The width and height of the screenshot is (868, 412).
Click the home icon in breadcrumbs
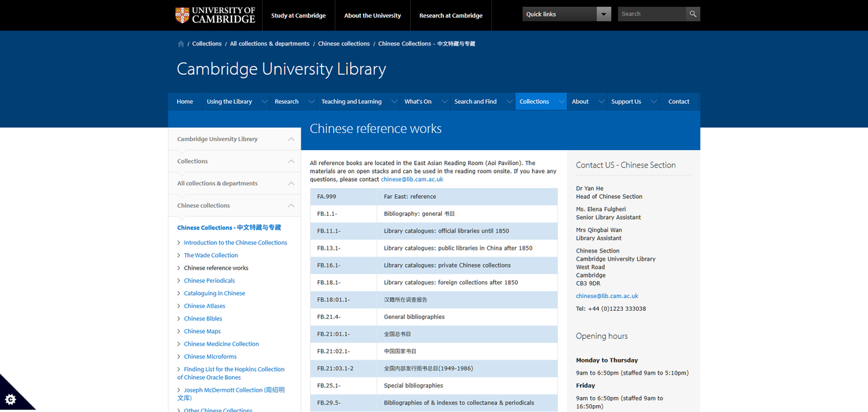(181, 43)
